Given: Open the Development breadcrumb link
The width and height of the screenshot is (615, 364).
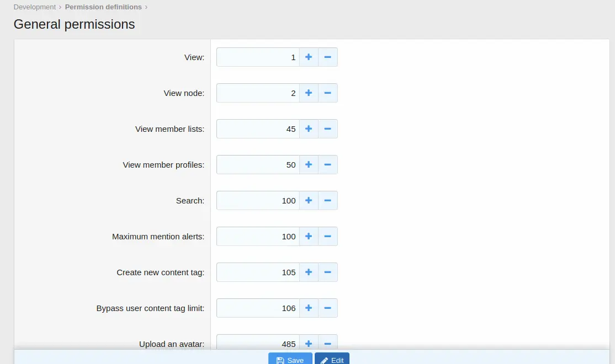Looking at the screenshot, I should 35,7.
